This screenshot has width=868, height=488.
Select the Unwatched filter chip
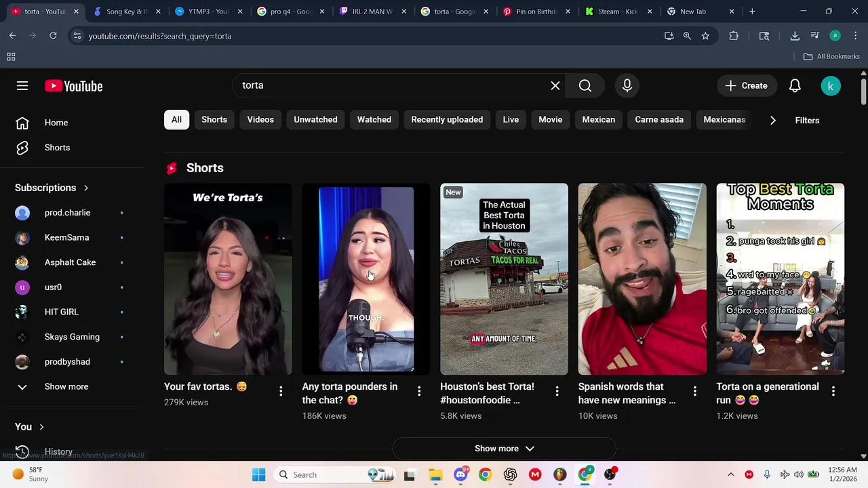[315, 119]
